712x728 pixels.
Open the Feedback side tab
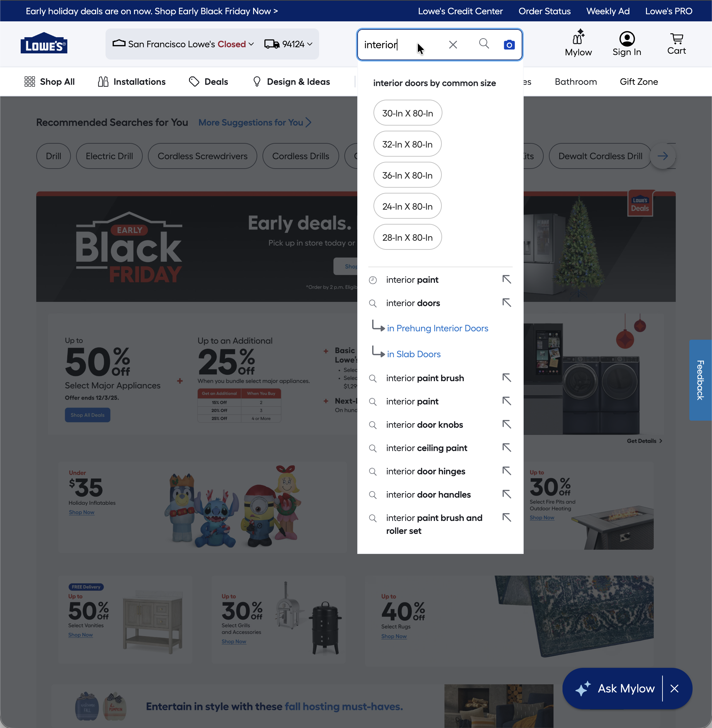coord(700,380)
